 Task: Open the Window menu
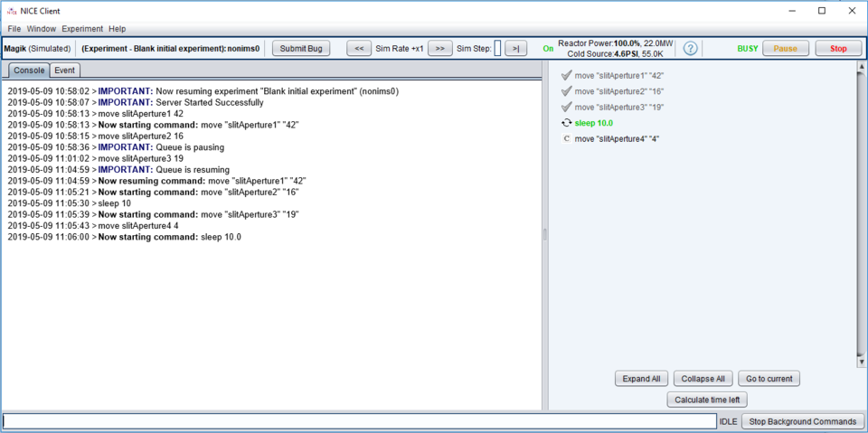click(x=41, y=29)
